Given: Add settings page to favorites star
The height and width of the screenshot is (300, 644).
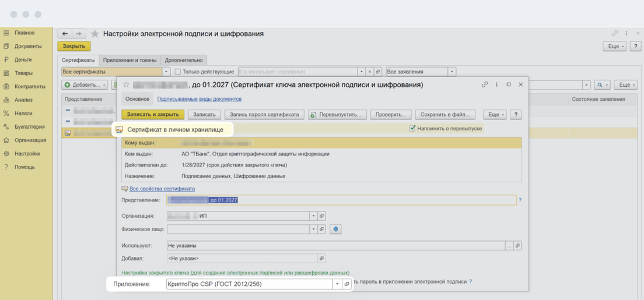Looking at the screenshot, I should [x=95, y=34].
